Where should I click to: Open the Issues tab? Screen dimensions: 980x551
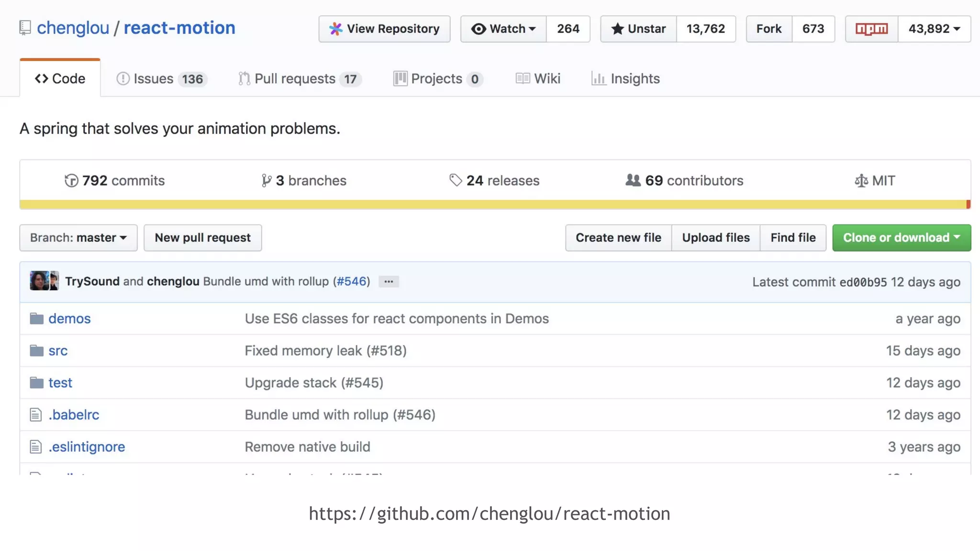[x=162, y=78]
